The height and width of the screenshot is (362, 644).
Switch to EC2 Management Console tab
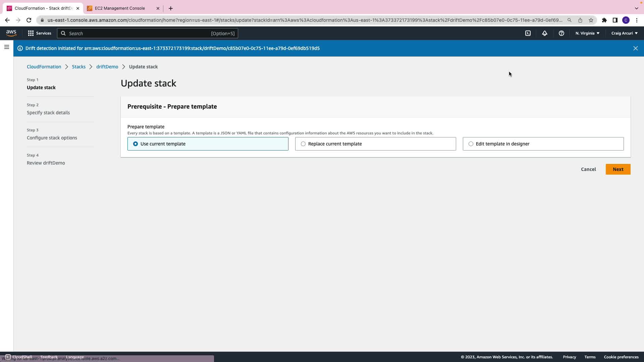tap(120, 8)
